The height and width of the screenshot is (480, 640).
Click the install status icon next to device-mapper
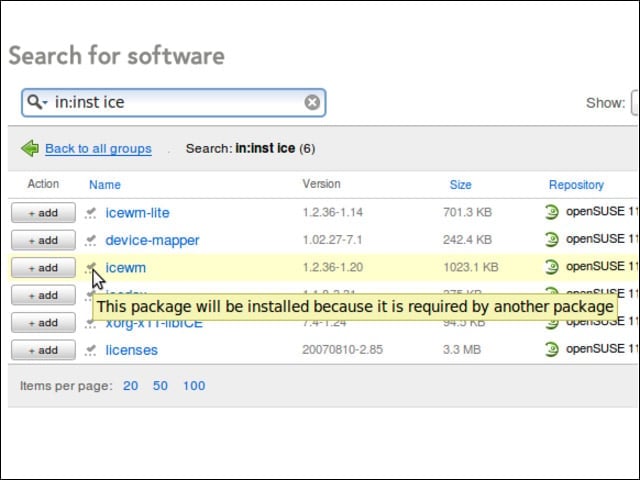[x=91, y=240]
